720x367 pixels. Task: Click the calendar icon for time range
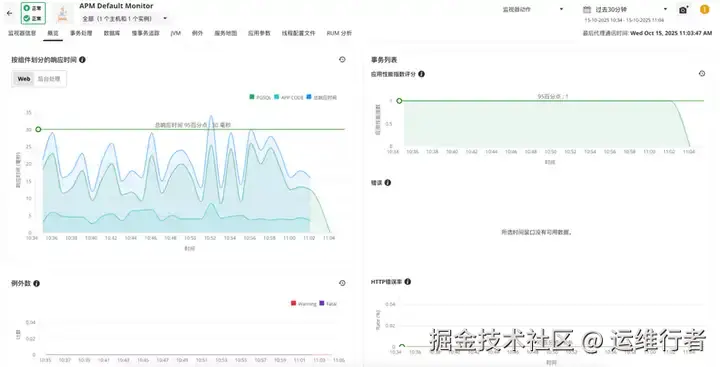pos(586,9)
